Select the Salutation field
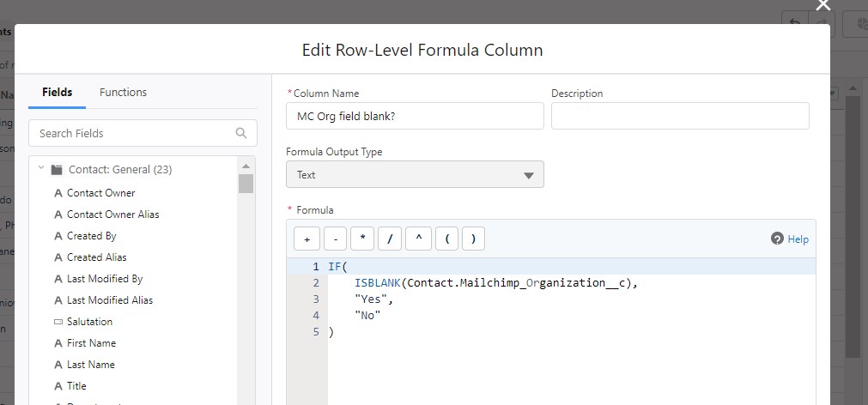The width and height of the screenshot is (868, 405). [x=89, y=322]
